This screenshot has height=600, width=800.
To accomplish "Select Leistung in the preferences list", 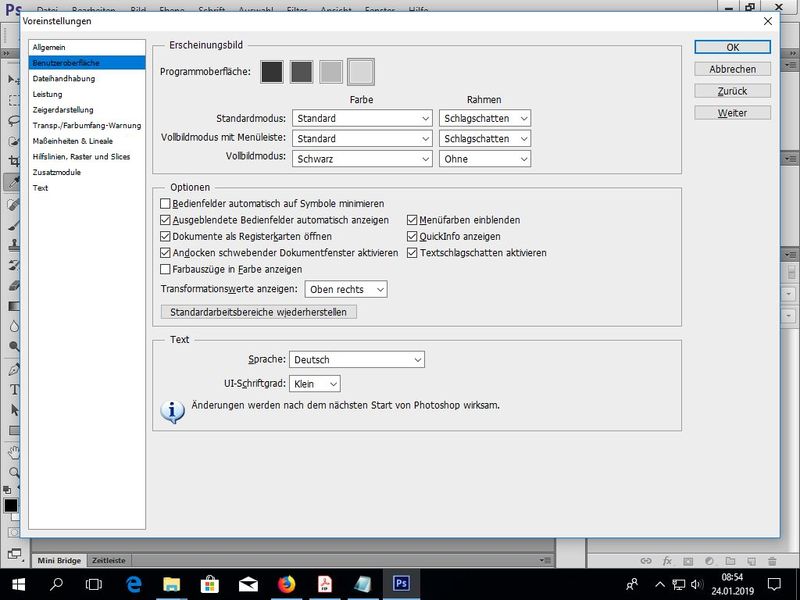I will click(x=47, y=94).
